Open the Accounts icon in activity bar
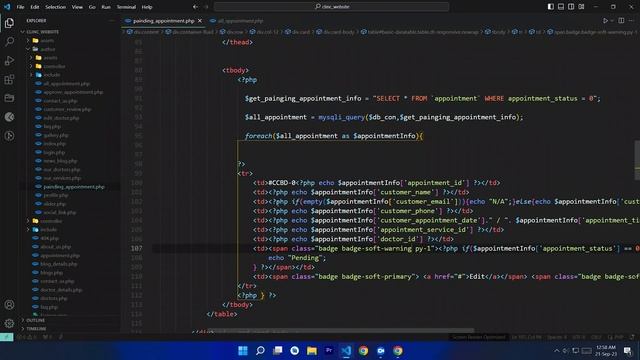Screen dimensions: 640x360 (x=9, y=304)
